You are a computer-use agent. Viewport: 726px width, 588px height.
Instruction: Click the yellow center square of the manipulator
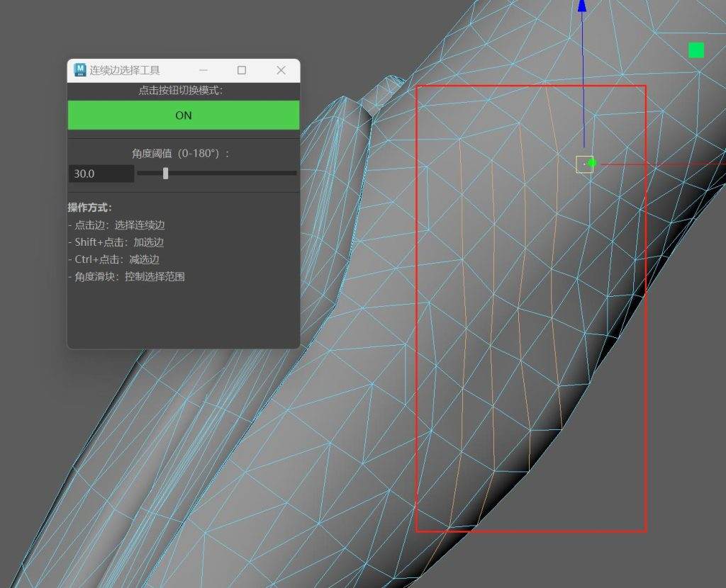point(584,164)
